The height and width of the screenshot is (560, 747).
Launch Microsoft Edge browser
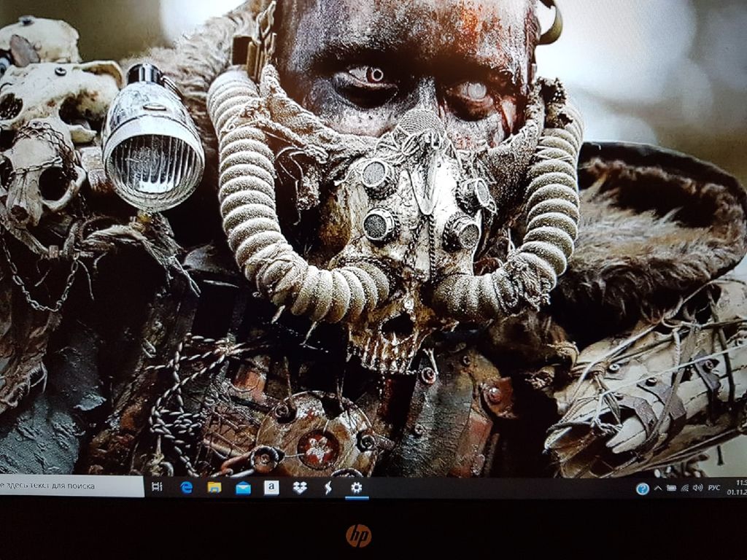(x=186, y=487)
